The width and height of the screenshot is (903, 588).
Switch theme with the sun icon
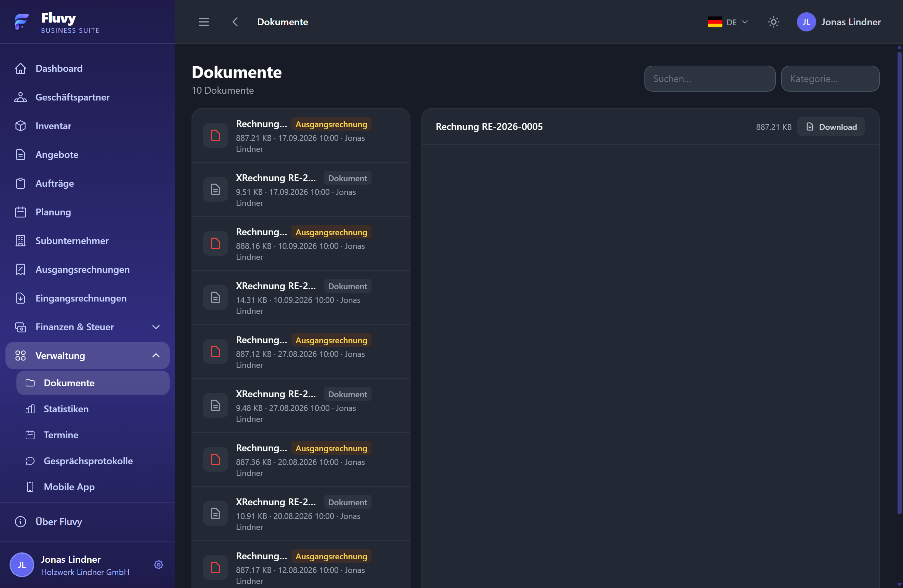(773, 22)
